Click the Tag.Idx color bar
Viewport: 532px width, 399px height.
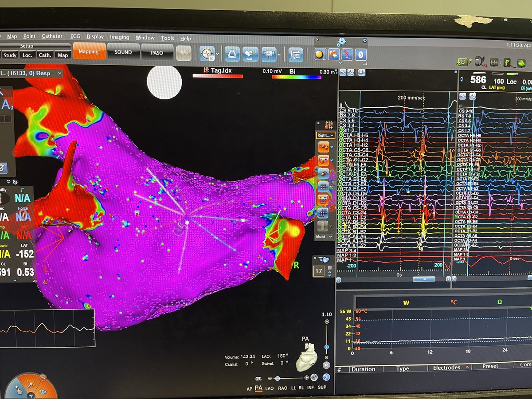(x=218, y=76)
